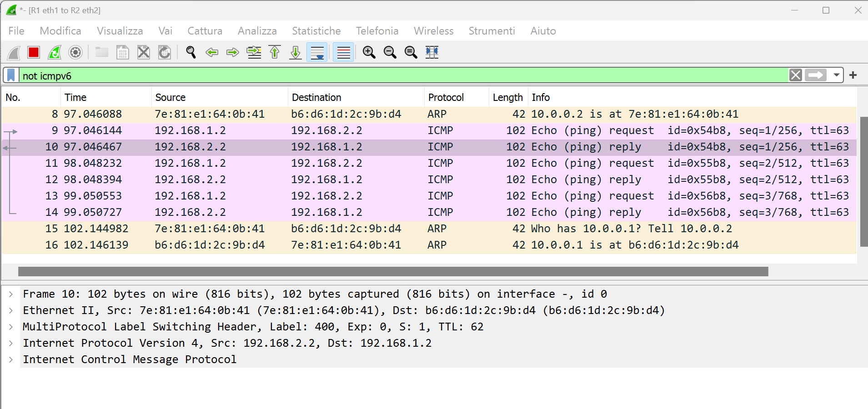The height and width of the screenshot is (409, 868).
Task: Open the Telefonia menu
Action: point(377,31)
